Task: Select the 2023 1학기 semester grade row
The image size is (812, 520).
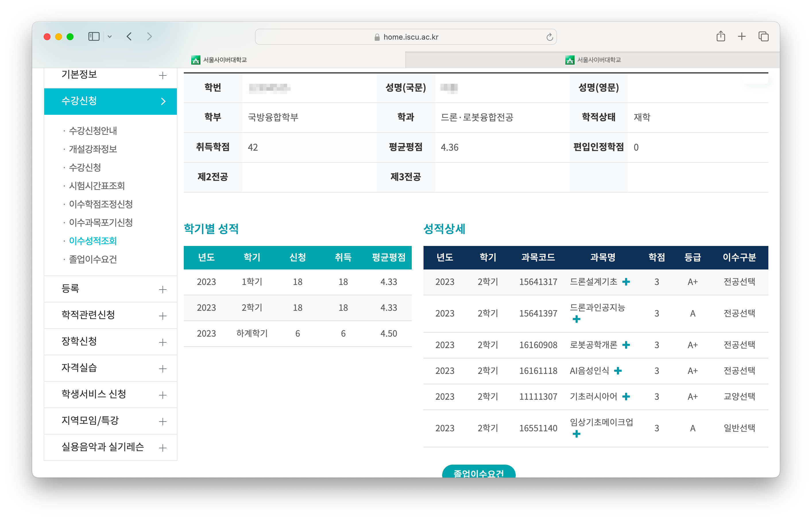Action: (297, 282)
